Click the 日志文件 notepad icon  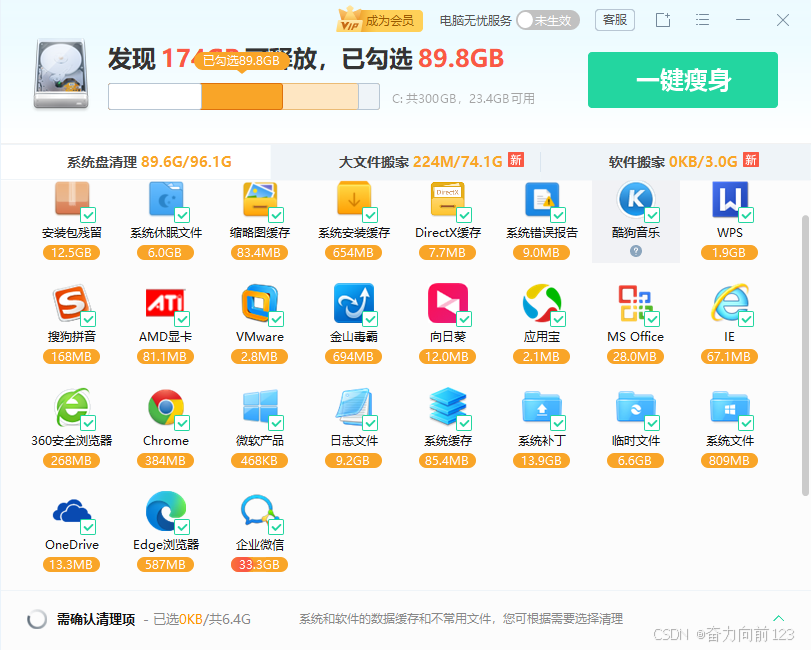(x=354, y=407)
